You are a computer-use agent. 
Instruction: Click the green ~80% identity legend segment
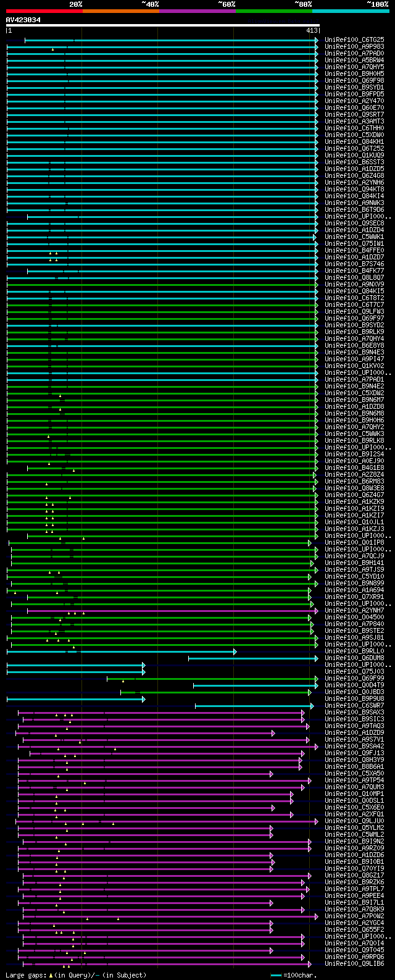[274, 11]
